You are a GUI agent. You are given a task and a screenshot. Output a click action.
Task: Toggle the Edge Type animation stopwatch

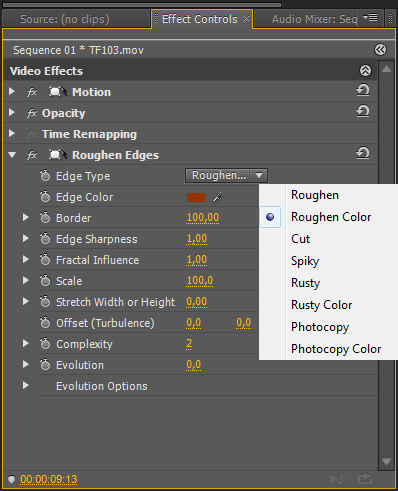[x=45, y=175]
